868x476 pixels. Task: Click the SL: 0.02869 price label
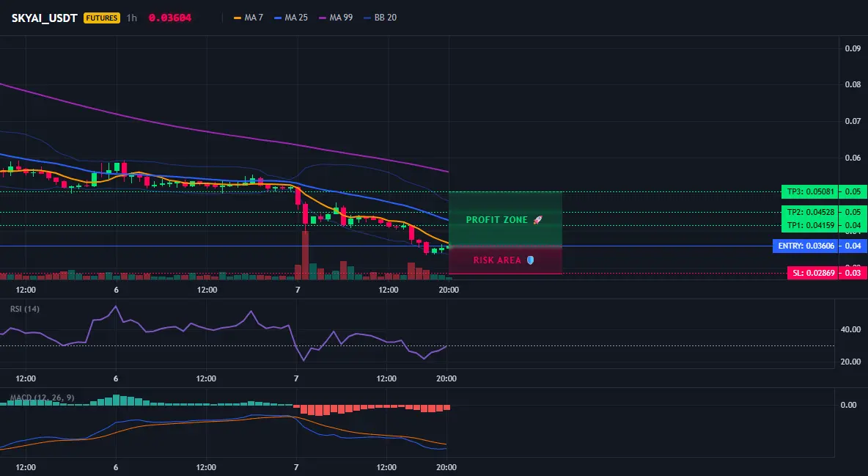click(812, 273)
